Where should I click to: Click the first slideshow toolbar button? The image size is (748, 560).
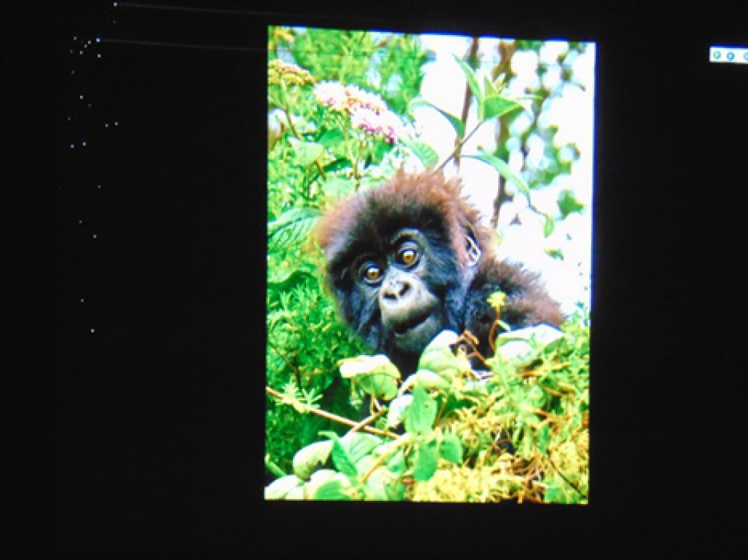pyautogui.click(x=717, y=55)
